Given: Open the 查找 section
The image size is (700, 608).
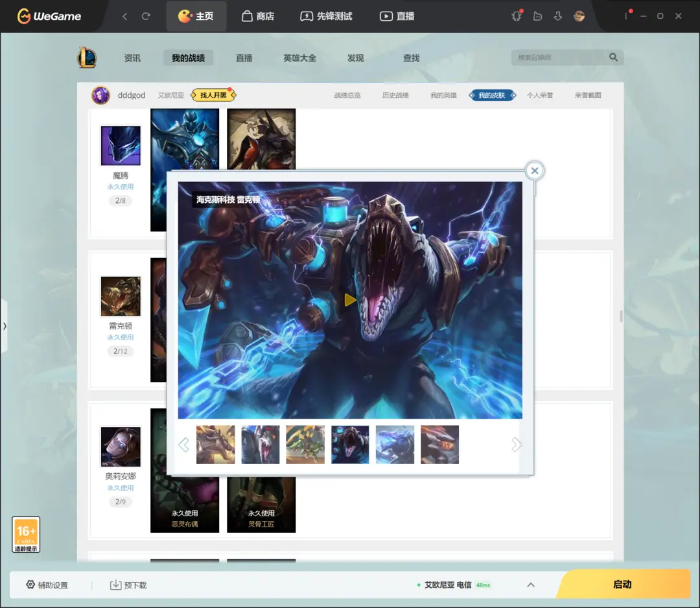Looking at the screenshot, I should click(412, 58).
